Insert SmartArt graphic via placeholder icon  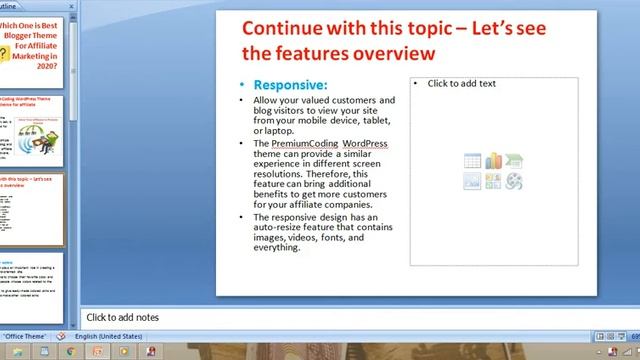[x=514, y=161]
